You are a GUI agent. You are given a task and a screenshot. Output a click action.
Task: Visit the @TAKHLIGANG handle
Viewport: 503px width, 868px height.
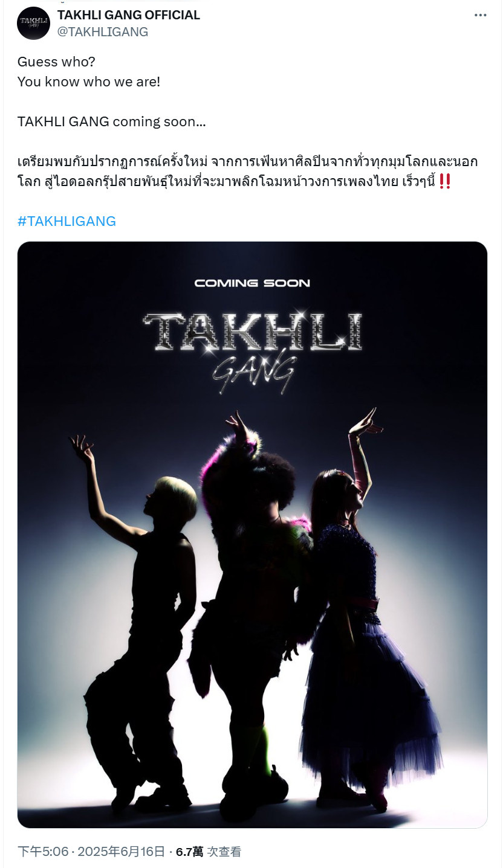(x=102, y=32)
